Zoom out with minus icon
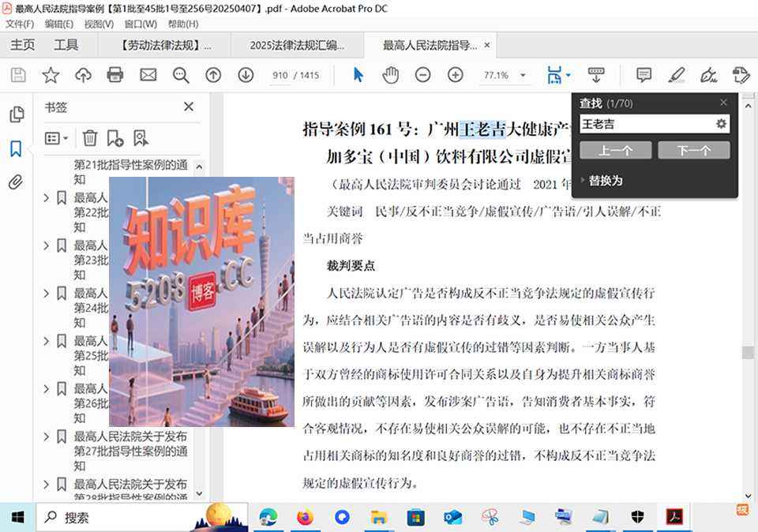This screenshot has height=532, width=758. pos(423,75)
